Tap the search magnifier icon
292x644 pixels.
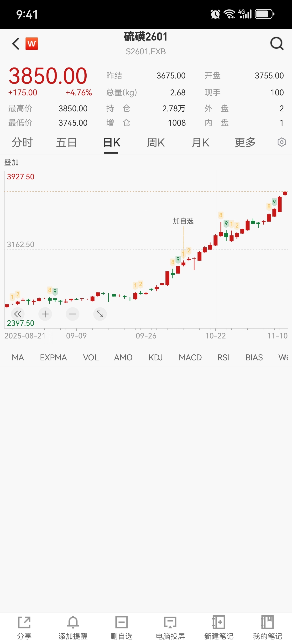277,44
